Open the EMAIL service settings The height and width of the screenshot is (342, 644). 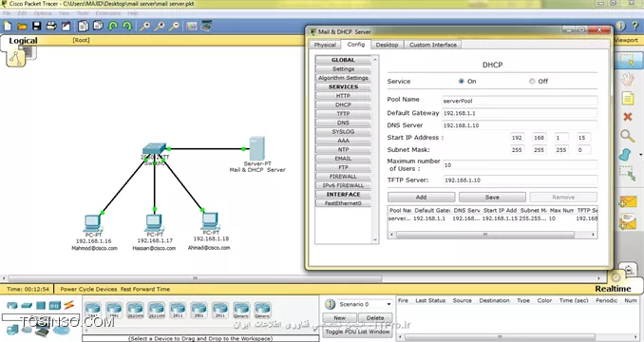click(343, 159)
